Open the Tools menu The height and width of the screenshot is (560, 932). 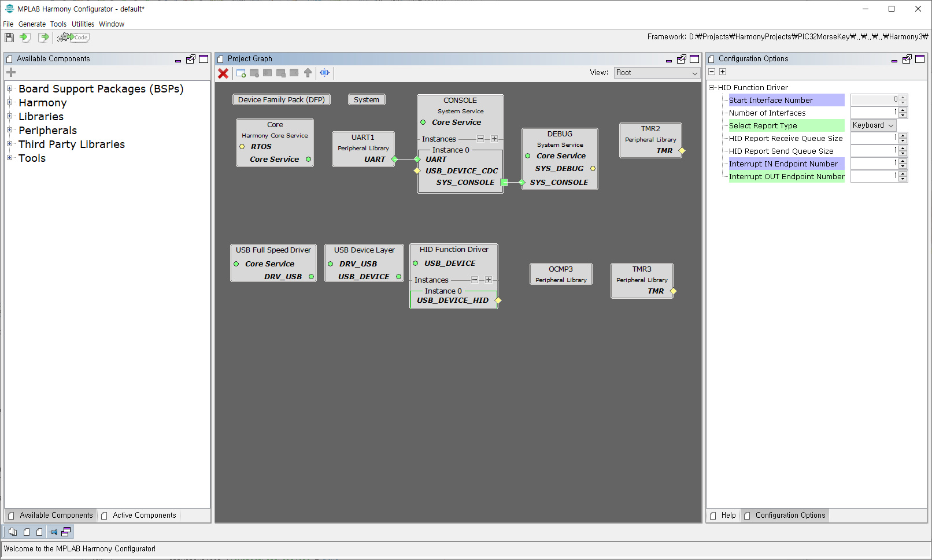coord(58,24)
